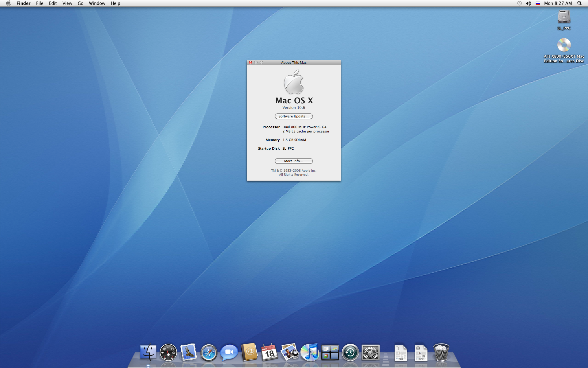Viewport: 588px width, 368px height.
Task: Open the volume menu bar control
Action: 528,3
